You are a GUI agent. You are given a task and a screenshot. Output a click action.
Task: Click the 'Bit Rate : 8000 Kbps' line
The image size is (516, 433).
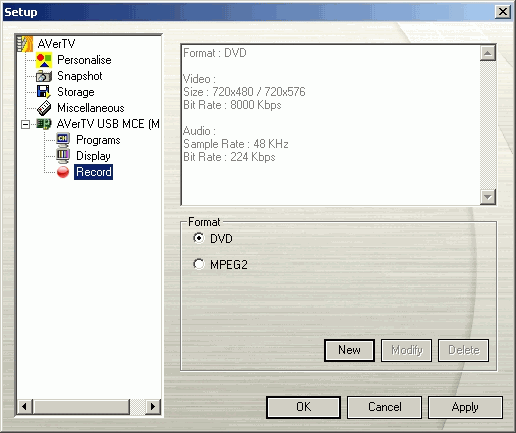tap(232, 105)
